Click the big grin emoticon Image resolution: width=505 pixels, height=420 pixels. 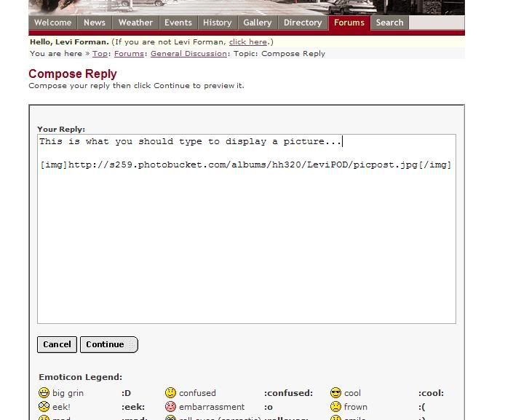(44, 393)
